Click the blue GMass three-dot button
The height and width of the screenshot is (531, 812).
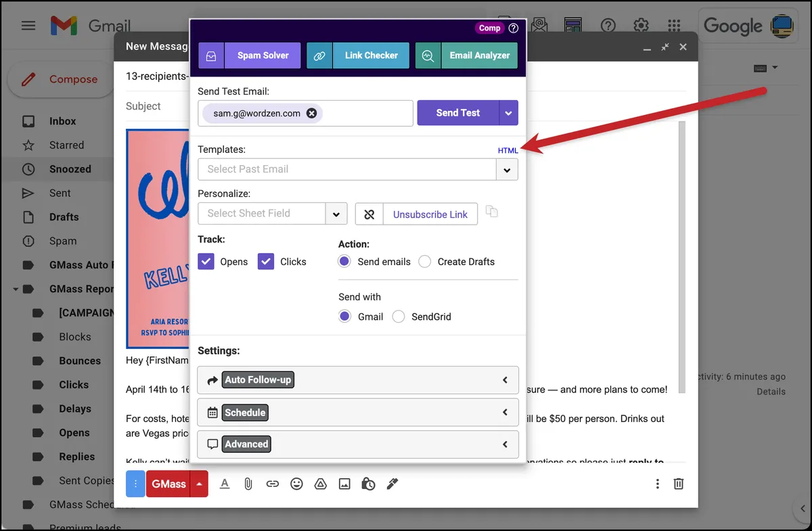pyautogui.click(x=135, y=484)
